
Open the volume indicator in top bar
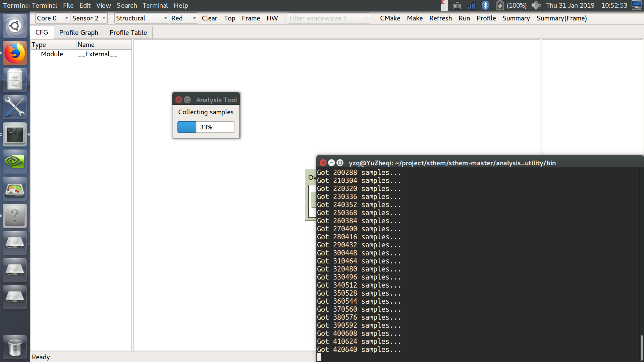536,5
